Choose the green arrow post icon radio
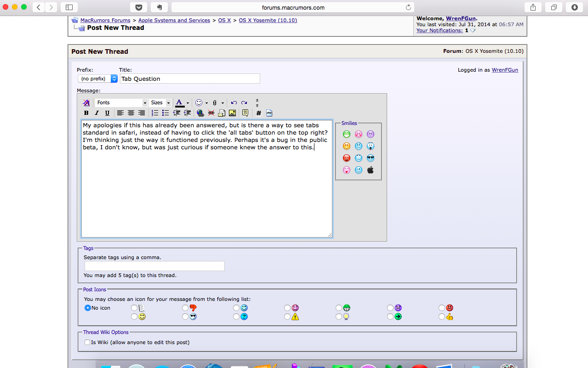Image resolution: width=588 pixels, height=368 pixels. coord(390,317)
